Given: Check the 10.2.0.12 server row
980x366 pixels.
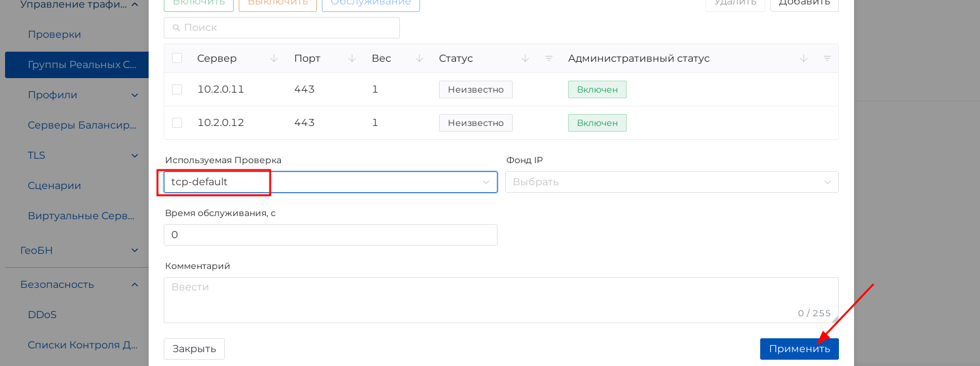Looking at the screenshot, I should tap(177, 123).
